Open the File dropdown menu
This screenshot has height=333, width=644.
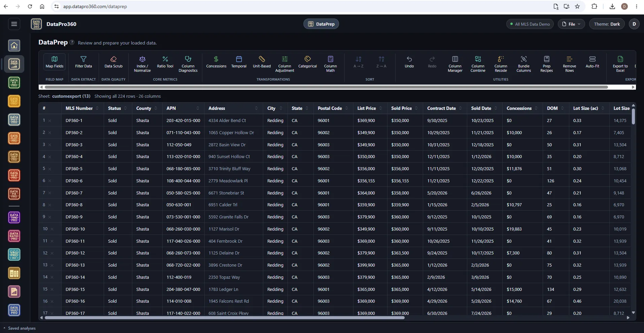(x=571, y=24)
